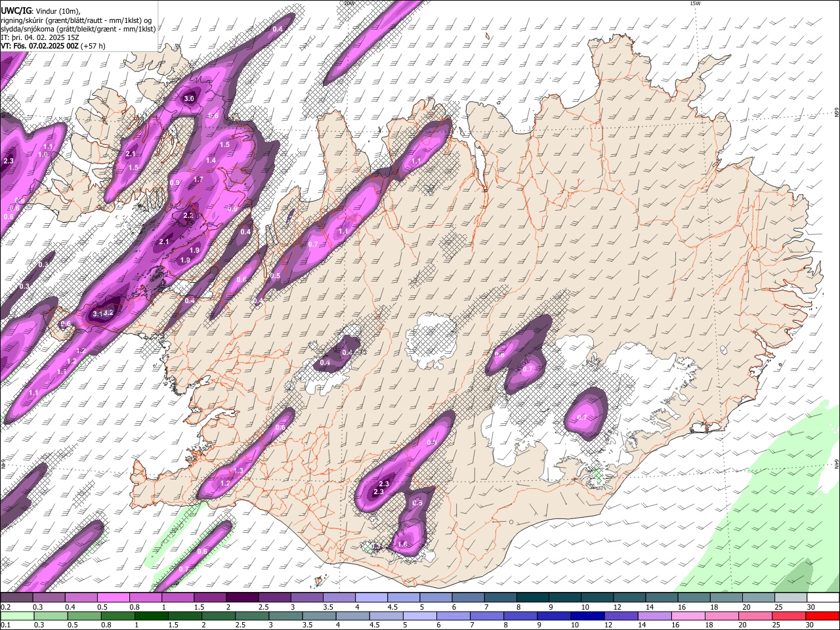Pick the lavender swatch between 14 and 16
The width and height of the screenshot is (840, 630).
click(654, 616)
